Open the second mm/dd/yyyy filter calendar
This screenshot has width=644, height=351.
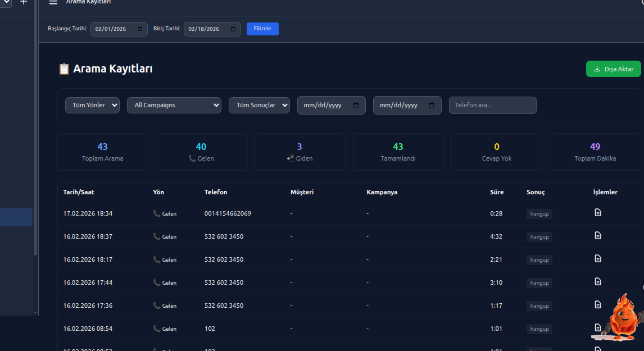coord(432,105)
